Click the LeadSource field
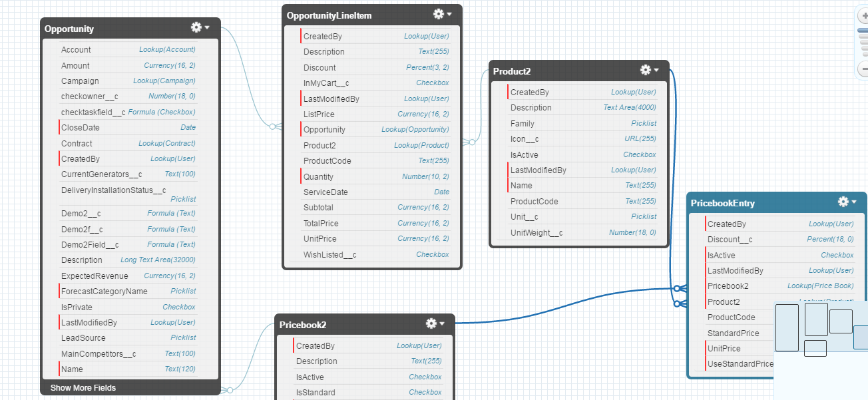The image size is (868, 400). tap(128, 338)
